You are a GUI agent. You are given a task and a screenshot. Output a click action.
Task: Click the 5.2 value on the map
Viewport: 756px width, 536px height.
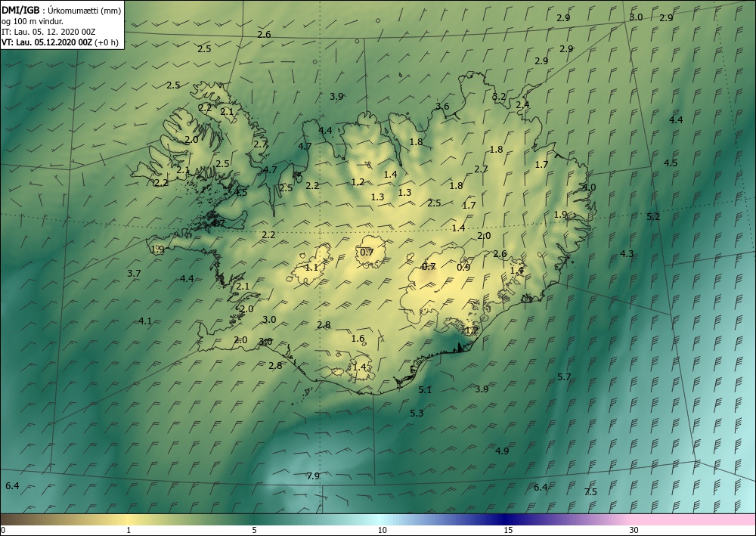pos(653,217)
